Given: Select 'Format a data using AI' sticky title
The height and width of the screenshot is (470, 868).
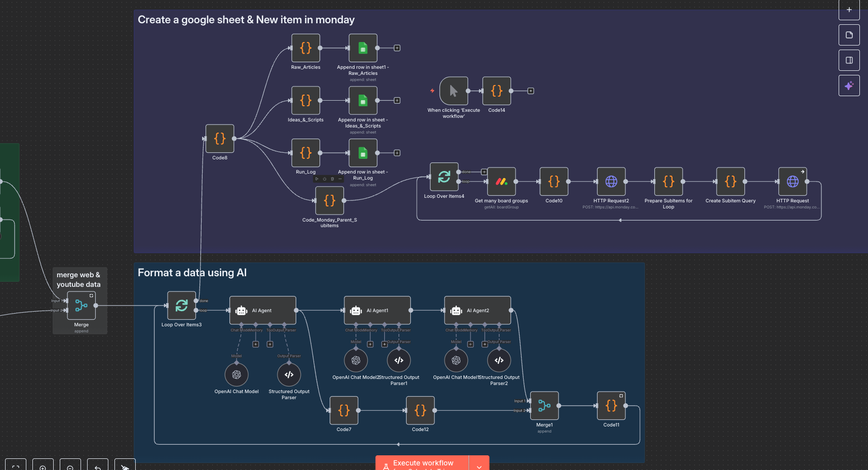Looking at the screenshot, I should pyautogui.click(x=192, y=273).
